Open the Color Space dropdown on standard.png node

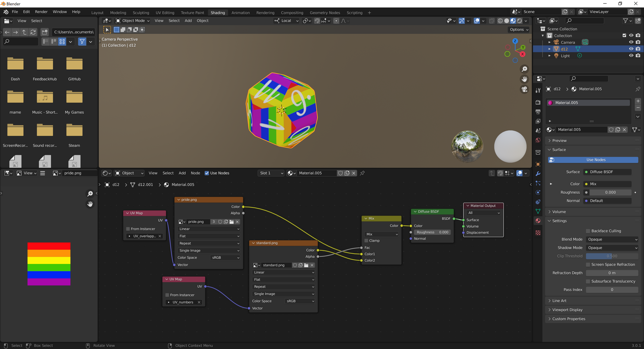pos(299,301)
